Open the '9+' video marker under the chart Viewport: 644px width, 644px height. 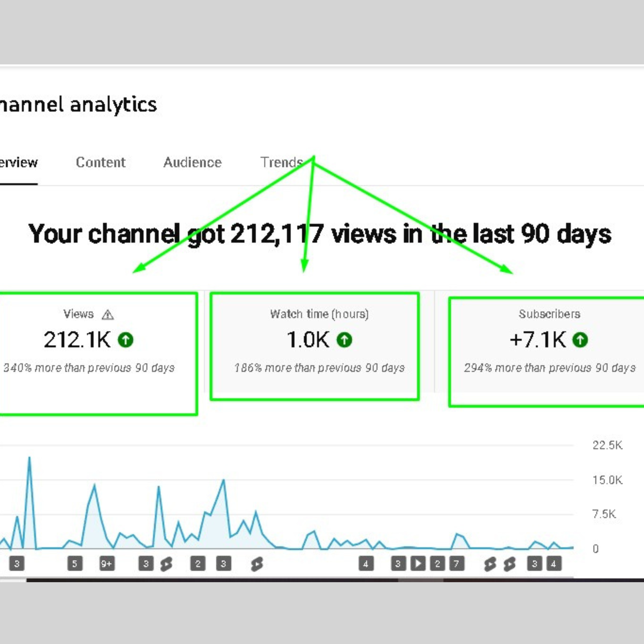tap(107, 564)
